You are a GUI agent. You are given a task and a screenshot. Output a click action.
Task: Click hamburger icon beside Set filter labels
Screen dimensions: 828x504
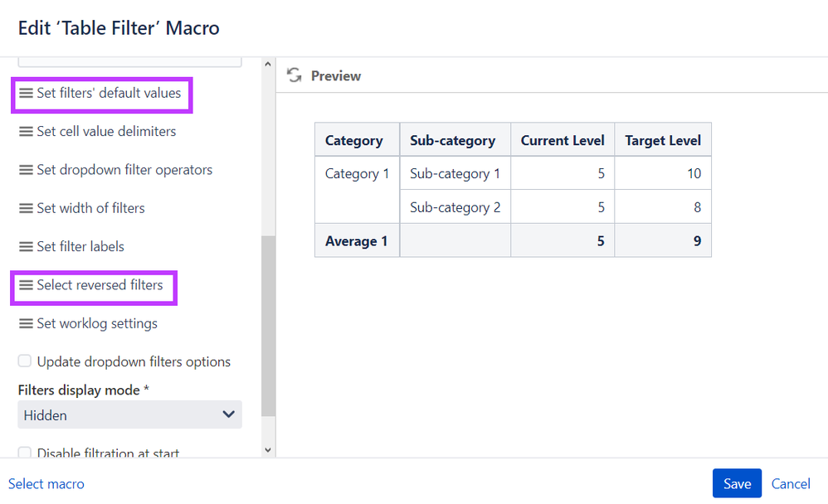point(27,247)
